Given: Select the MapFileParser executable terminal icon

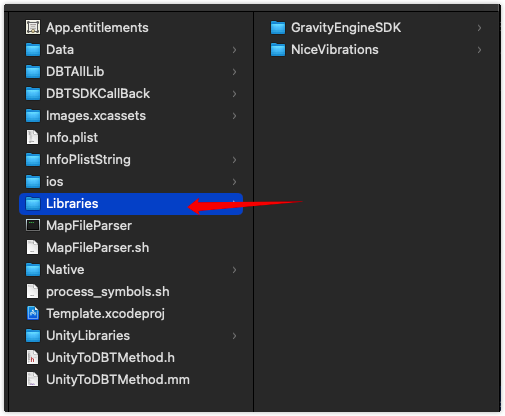Looking at the screenshot, I should [33, 225].
